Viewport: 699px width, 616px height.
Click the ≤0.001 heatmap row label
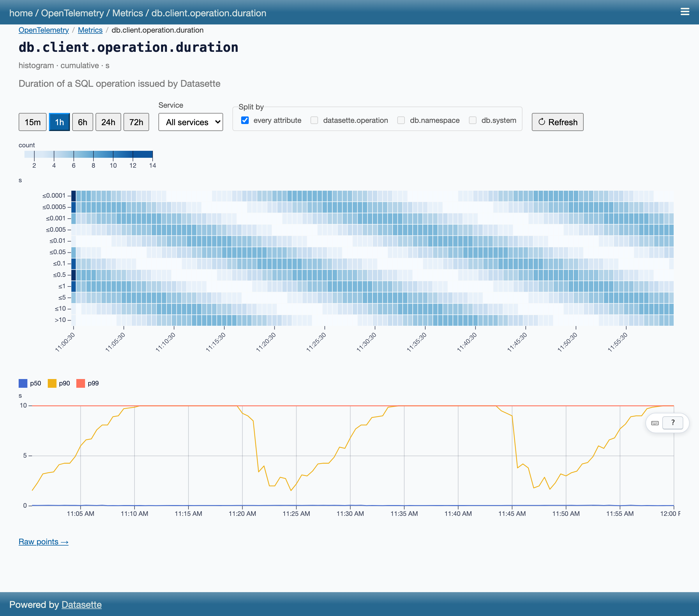click(55, 218)
